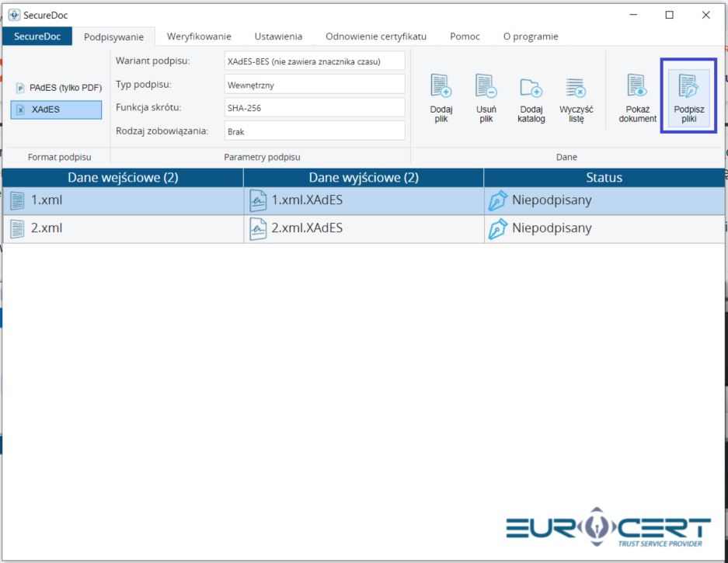Screen dimensions: 728x563
Task: Sign files with Podpisz pliki
Action: [x=688, y=97]
